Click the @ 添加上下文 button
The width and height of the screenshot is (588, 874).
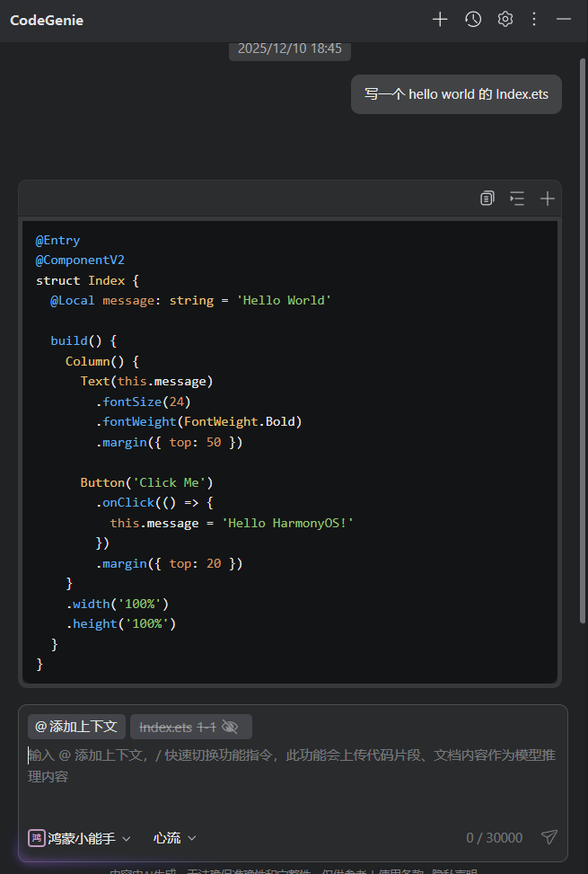76,727
